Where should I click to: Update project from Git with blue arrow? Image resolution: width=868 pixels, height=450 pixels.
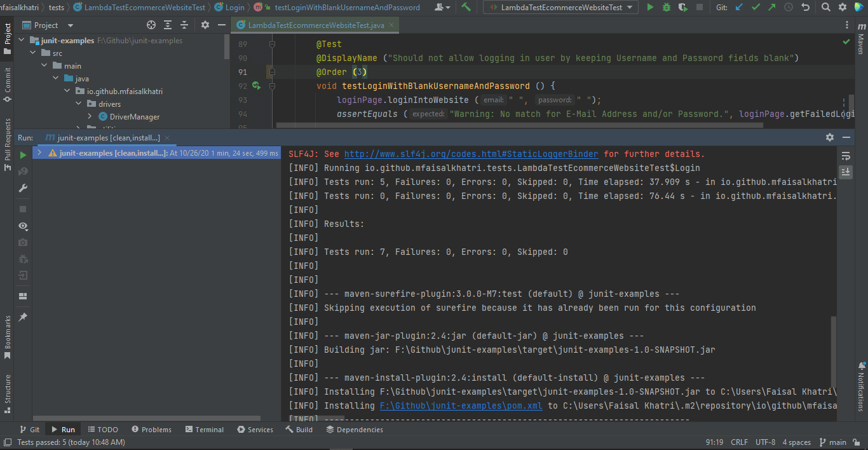pyautogui.click(x=738, y=7)
